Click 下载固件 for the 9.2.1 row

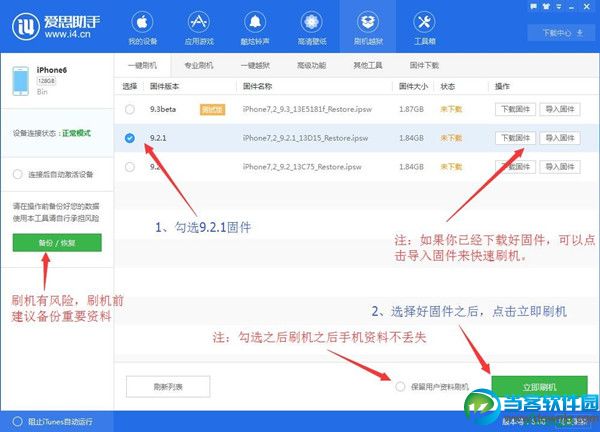click(515, 138)
